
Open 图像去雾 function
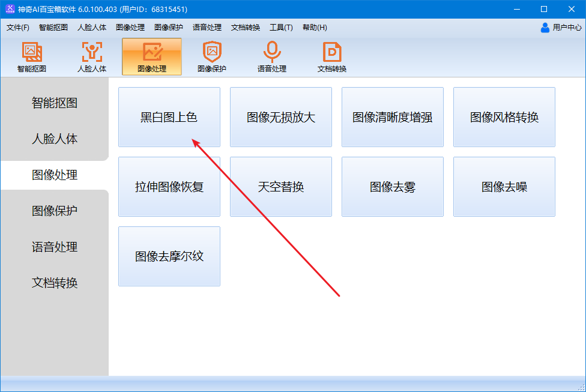(393, 187)
